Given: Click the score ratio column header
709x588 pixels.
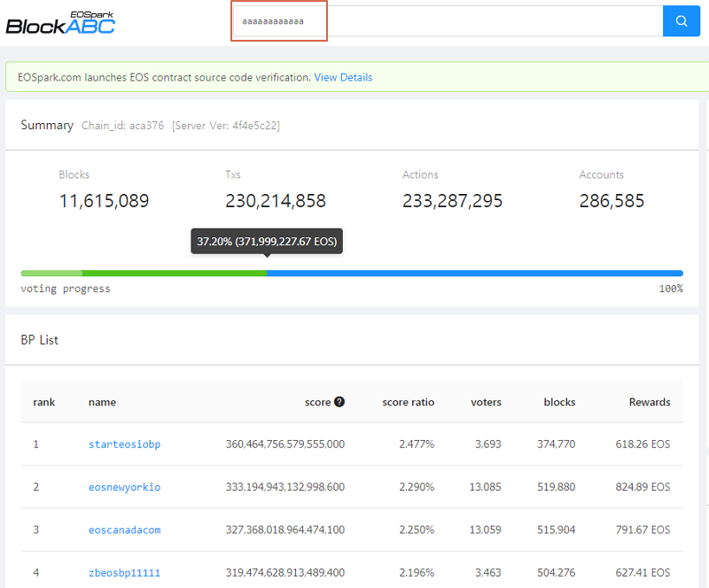Looking at the screenshot, I should 408,402.
